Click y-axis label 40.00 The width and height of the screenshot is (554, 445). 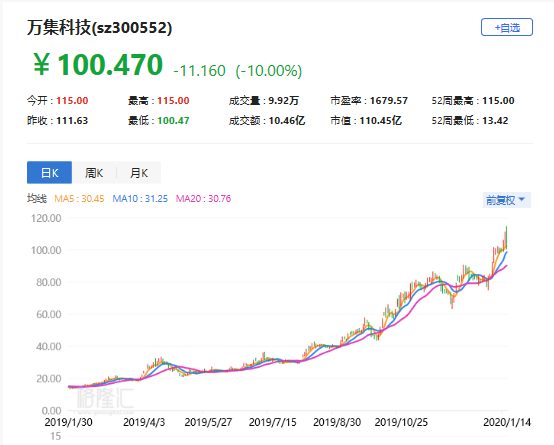point(48,346)
